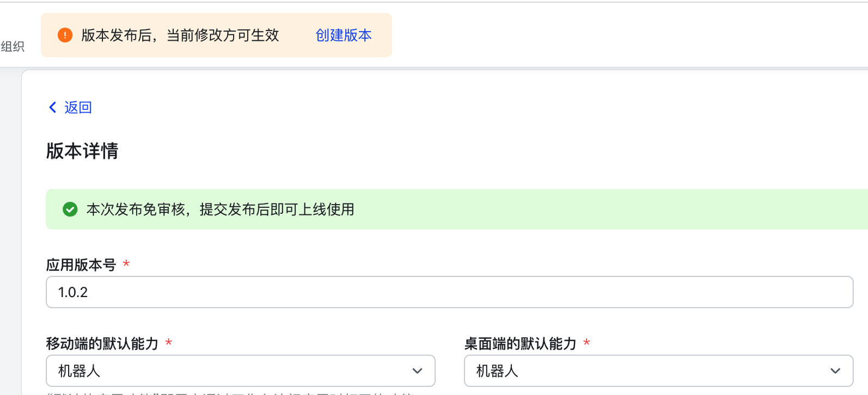The image size is (868, 395).
Task: Click the orange warning icon in the banner
Action: click(x=65, y=35)
